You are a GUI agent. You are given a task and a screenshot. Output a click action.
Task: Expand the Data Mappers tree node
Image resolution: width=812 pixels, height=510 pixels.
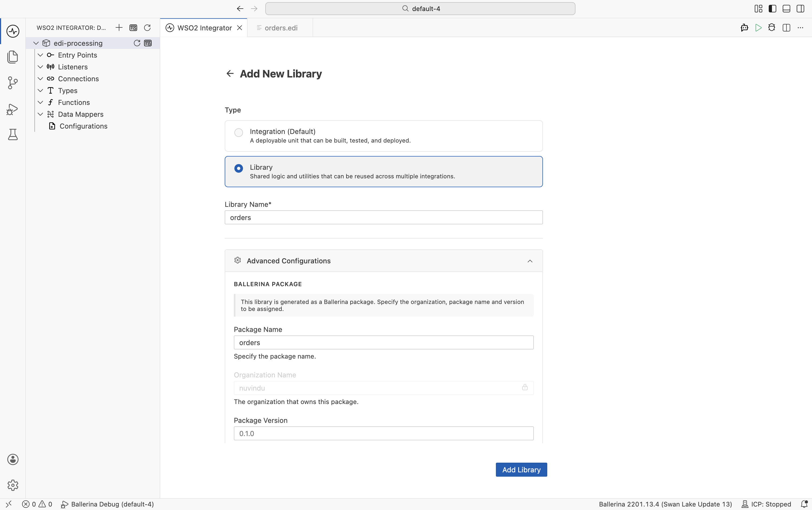coord(40,114)
